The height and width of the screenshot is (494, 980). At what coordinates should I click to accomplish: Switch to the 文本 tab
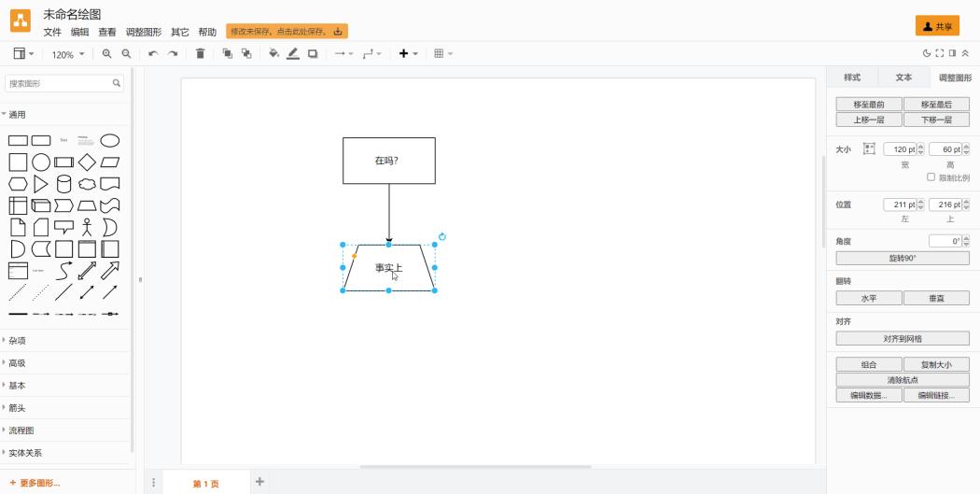pyautogui.click(x=903, y=77)
